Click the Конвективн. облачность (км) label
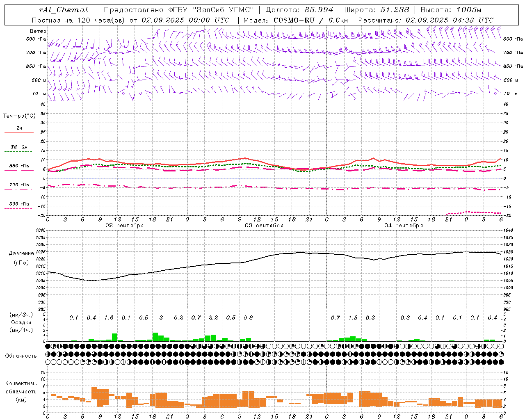The image size is (525, 420). 21,392
